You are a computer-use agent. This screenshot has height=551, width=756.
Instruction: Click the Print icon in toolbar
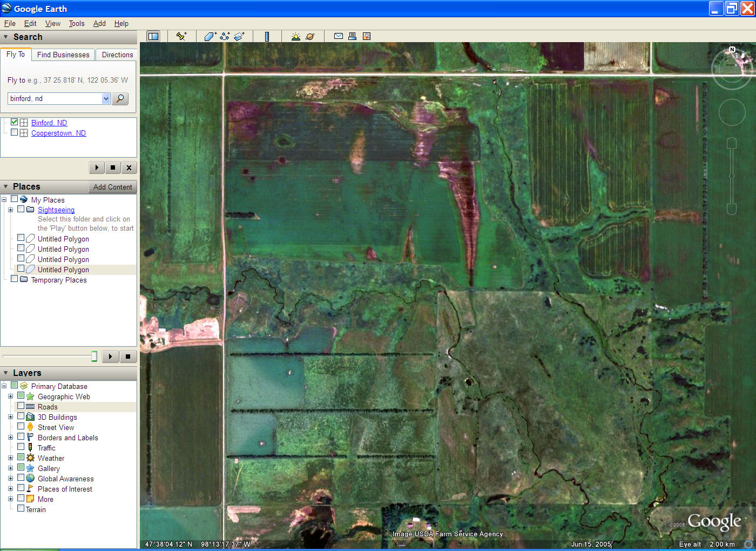(x=352, y=36)
